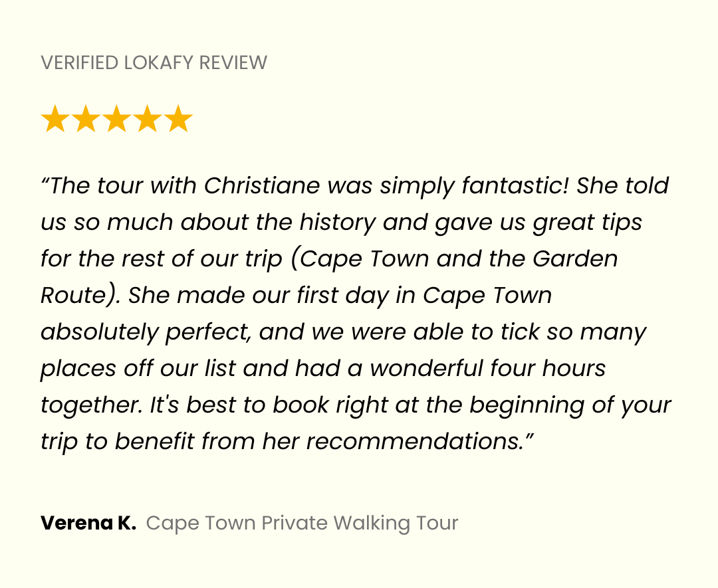The width and height of the screenshot is (718, 588).
Task: Click the first gold rating star
Action: click(55, 118)
